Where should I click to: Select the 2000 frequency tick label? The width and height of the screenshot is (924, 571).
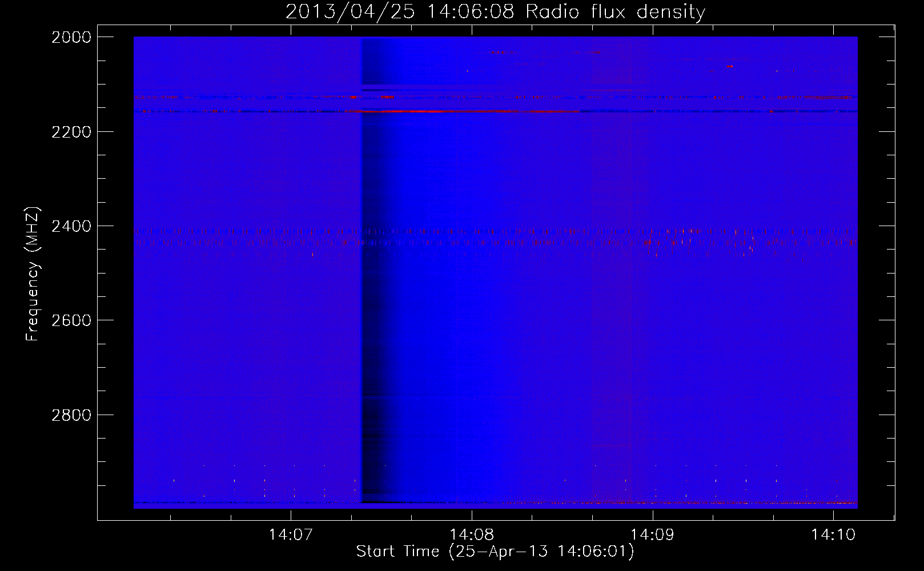point(71,37)
